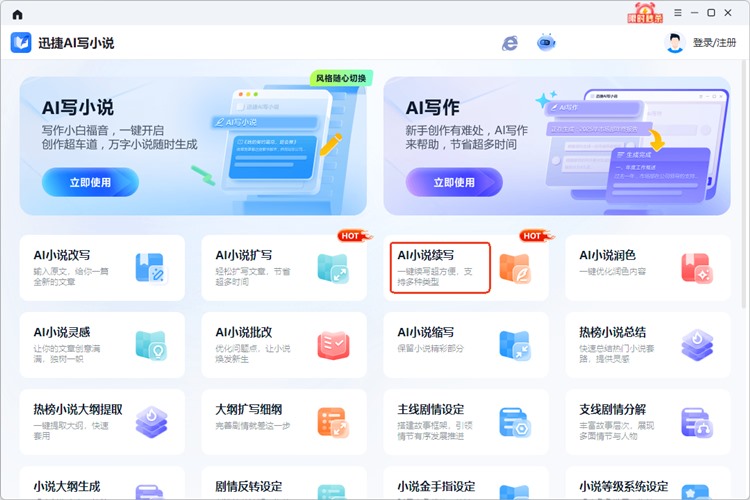750x500 pixels.
Task: Click the AI小说扩写 expand icon
Action: pos(333,268)
